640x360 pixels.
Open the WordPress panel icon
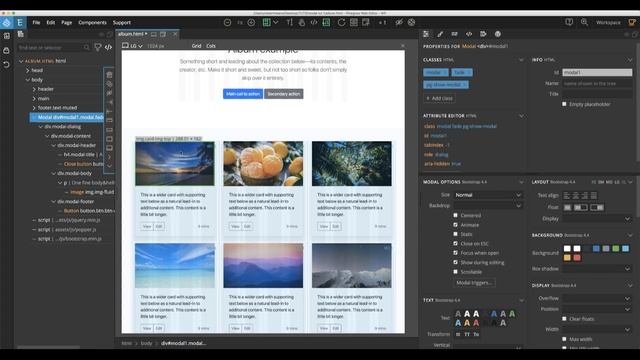click(x=498, y=34)
